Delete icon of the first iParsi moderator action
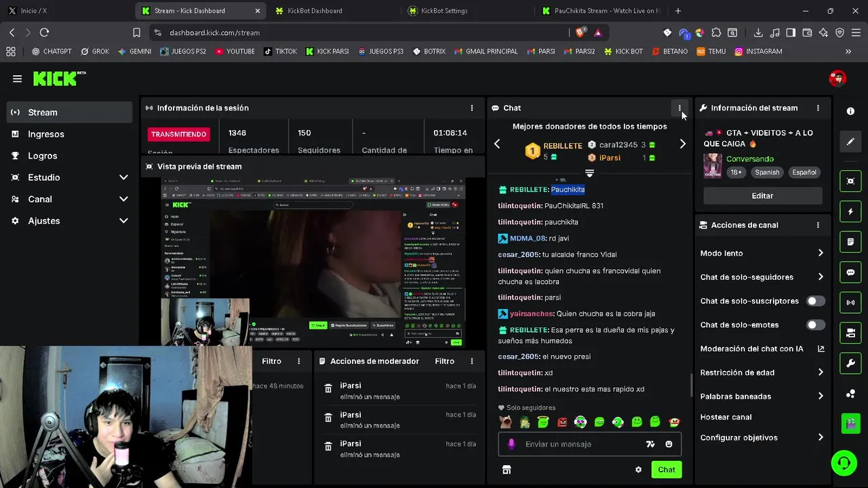Screen dimensions: 868x488 [328, 388]
